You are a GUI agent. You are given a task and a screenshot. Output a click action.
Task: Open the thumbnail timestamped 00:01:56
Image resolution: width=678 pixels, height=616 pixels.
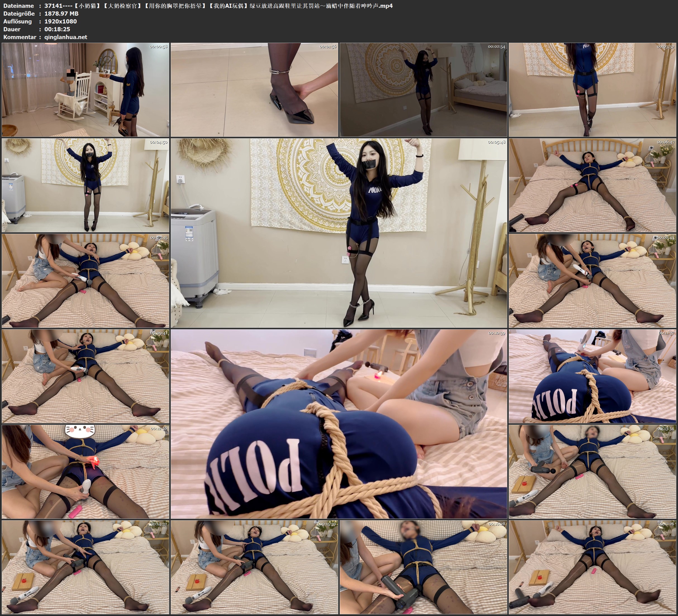coord(254,89)
